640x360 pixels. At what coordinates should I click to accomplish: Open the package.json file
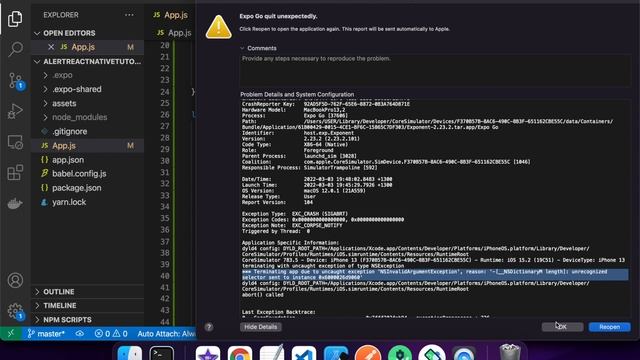pyautogui.click(x=87, y=188)
